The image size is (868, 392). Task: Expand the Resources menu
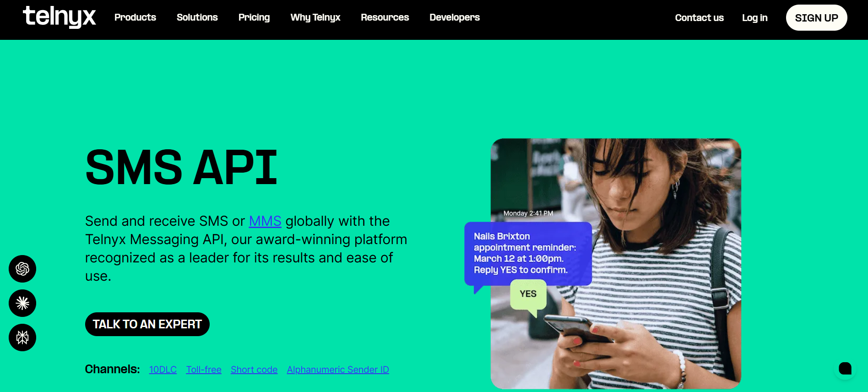[385, 17]
